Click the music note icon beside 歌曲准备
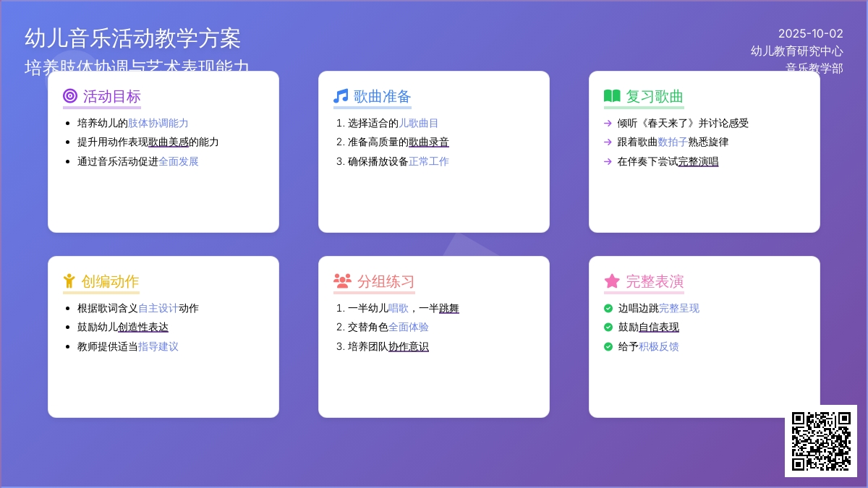Image resolution: width=868 pixels, height=488 pixels. (341, 96)
